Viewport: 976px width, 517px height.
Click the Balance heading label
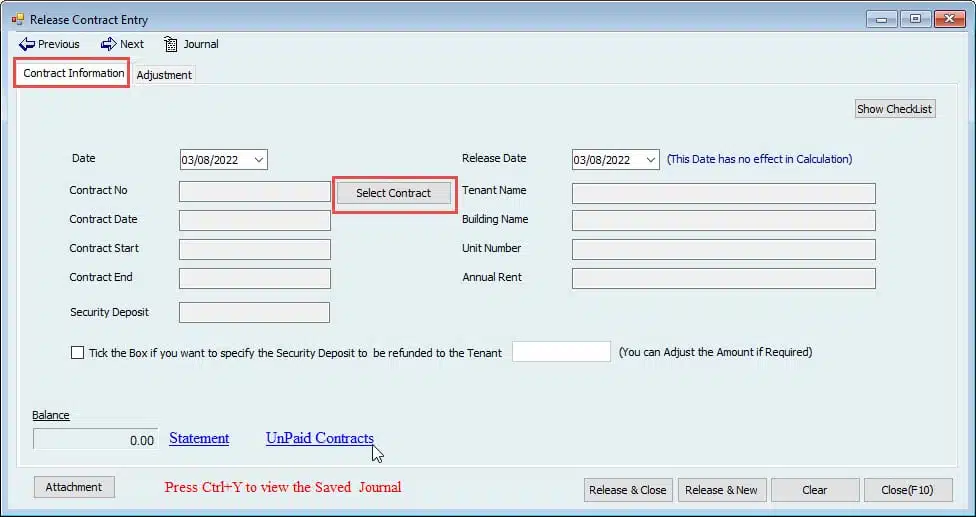pyautogui.click(x=51, y=415)
